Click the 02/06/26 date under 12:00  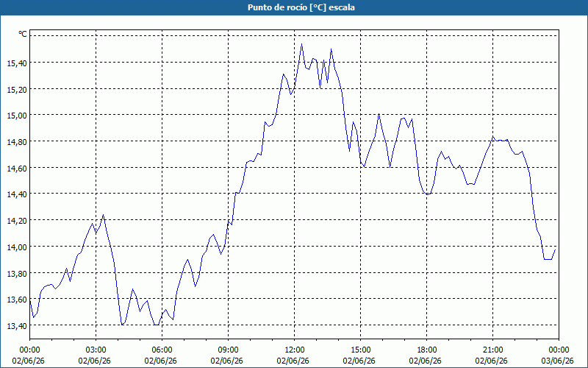pyautogui.click(x=293, y=361)
